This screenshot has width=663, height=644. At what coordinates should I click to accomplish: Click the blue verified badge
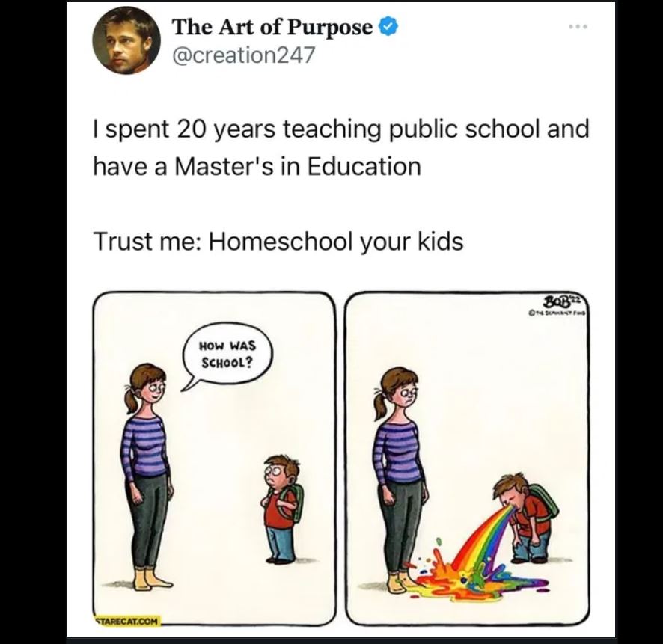tap(388, 27)
